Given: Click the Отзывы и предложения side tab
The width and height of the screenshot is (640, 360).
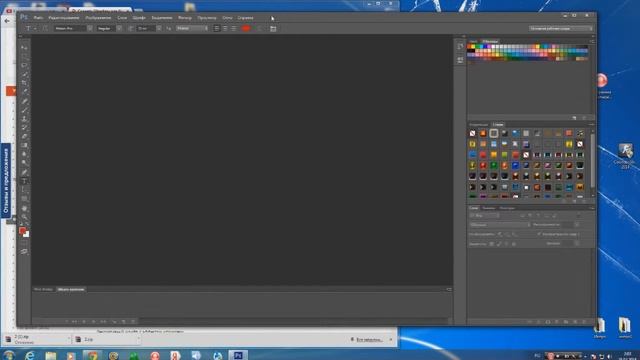Looking at the screenshot, I should point(6,181).
